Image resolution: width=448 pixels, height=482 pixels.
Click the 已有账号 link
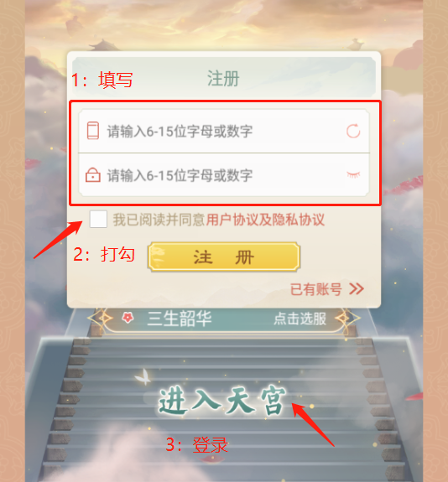[316, 289]
